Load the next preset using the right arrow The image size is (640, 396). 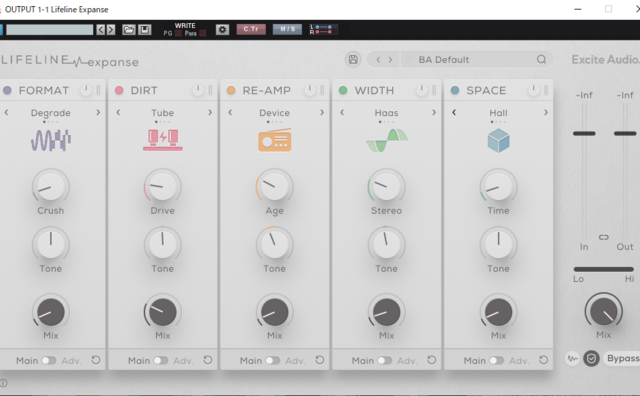(390, 60)
